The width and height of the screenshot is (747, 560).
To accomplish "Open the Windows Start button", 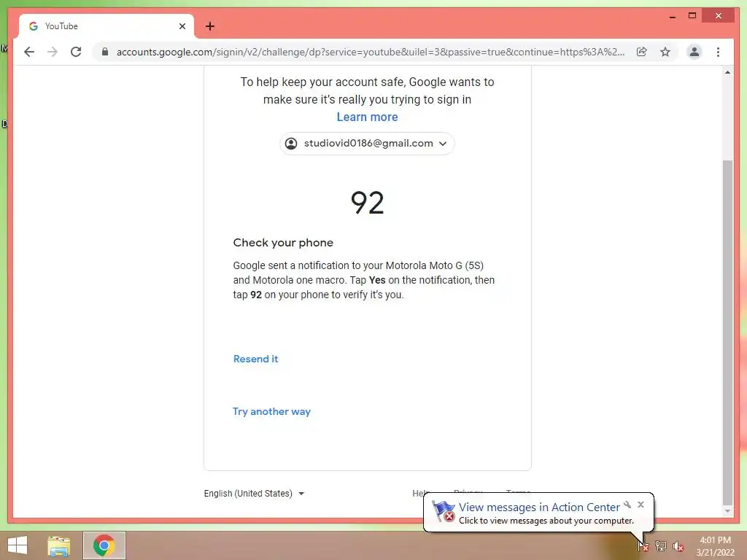I will [18, 545].
